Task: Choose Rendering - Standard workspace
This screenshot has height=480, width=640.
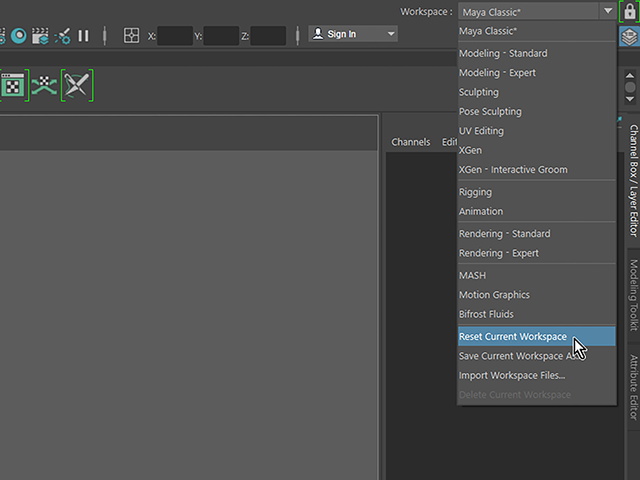Action: tap(537, 234)
